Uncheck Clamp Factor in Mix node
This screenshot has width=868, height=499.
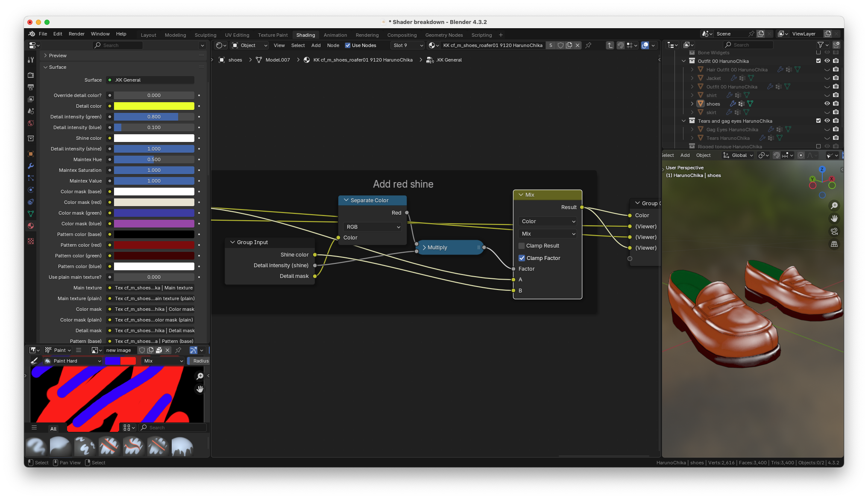point(522,258)
